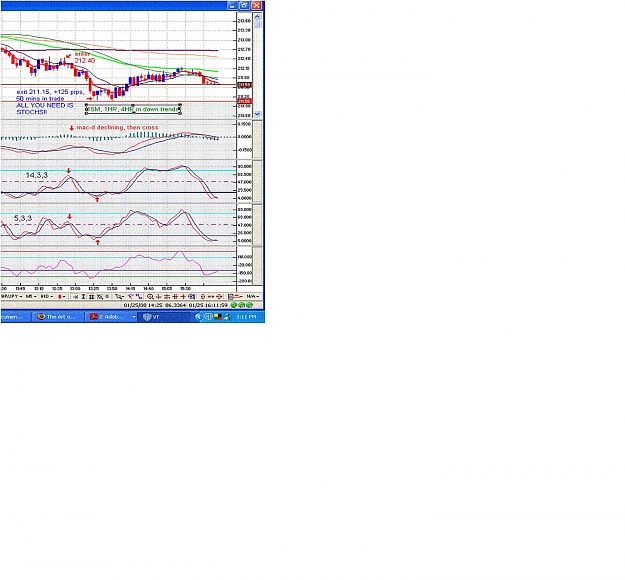Click the scrollbar up arrow beside price axis

pyautogui.click(x=257, y=17)
